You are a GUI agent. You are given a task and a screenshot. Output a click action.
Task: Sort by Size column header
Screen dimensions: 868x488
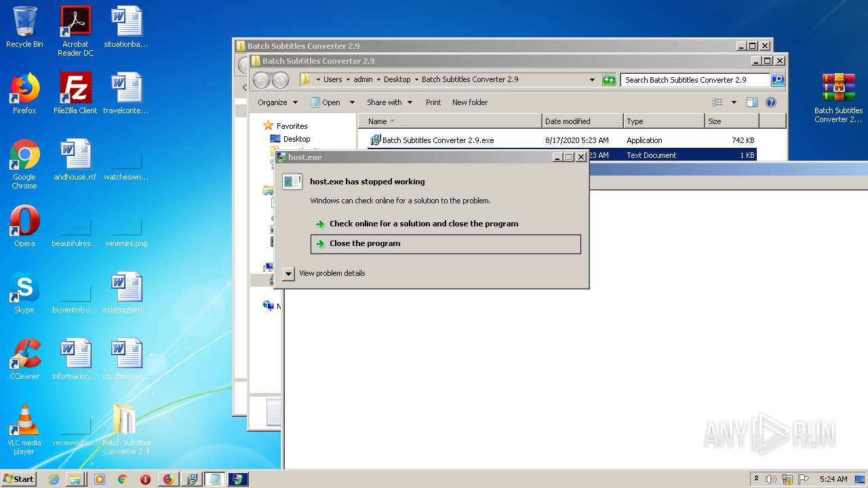(732, 121)
